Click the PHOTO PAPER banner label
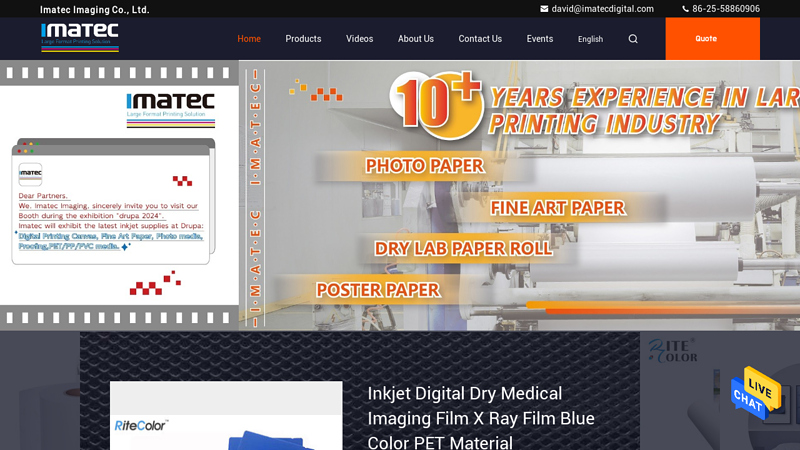The image size is (800, 450). click(x=424, y=166)
